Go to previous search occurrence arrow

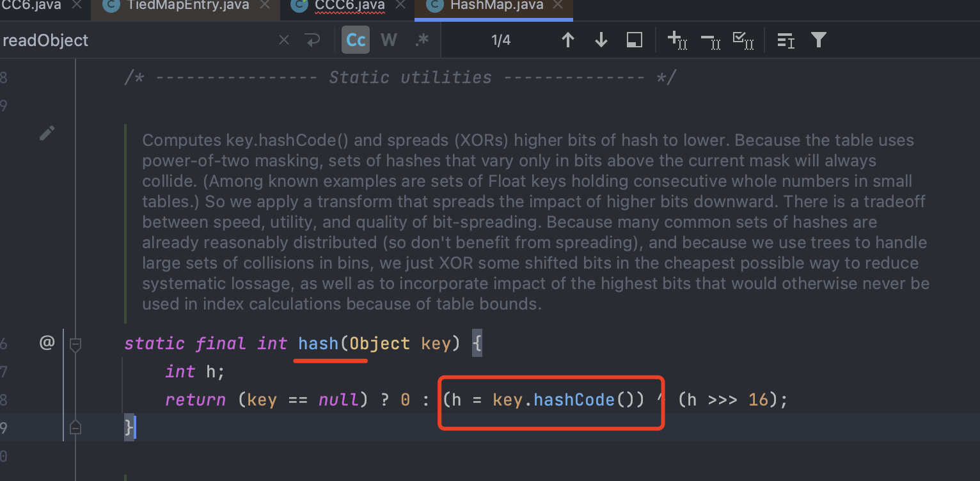567,40
